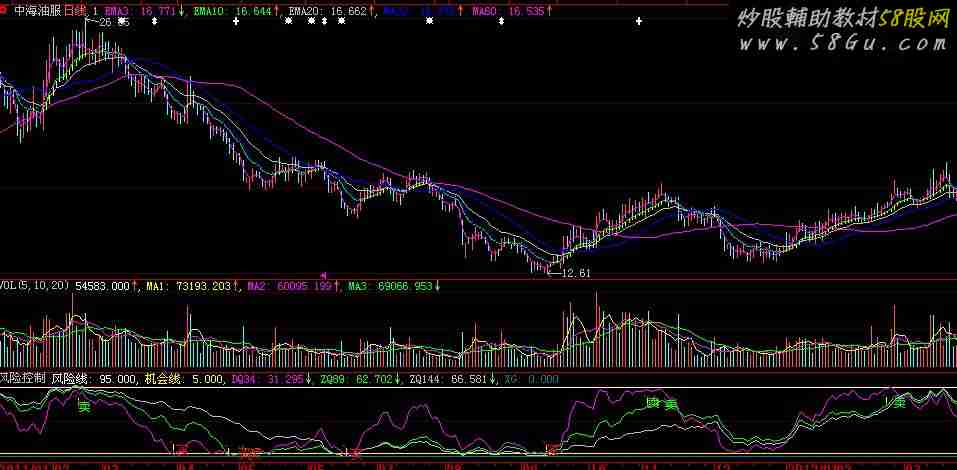Select the MA60 moving average label
Viewport: 957px width, 470px height.
(x=484, y=11)
